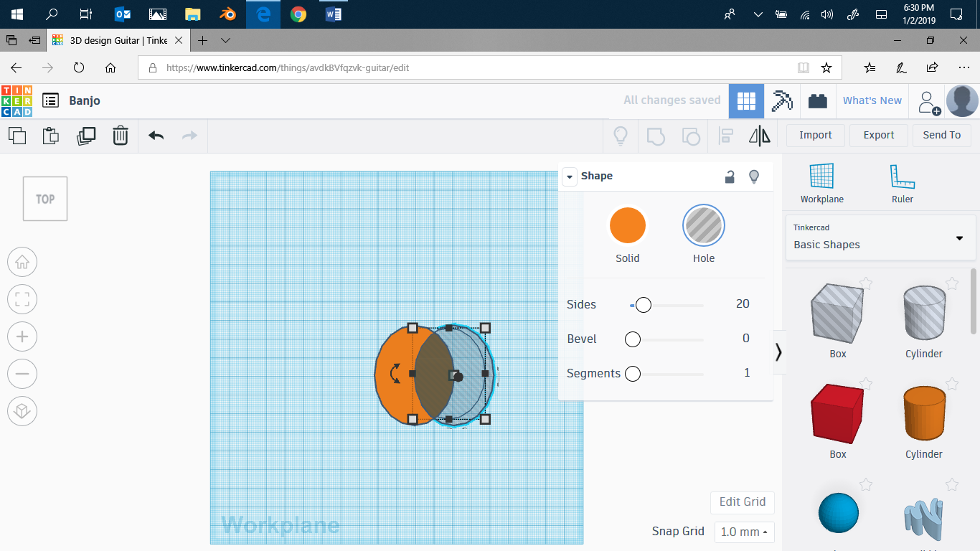Set shape to Solid

[x=628, y=225]
